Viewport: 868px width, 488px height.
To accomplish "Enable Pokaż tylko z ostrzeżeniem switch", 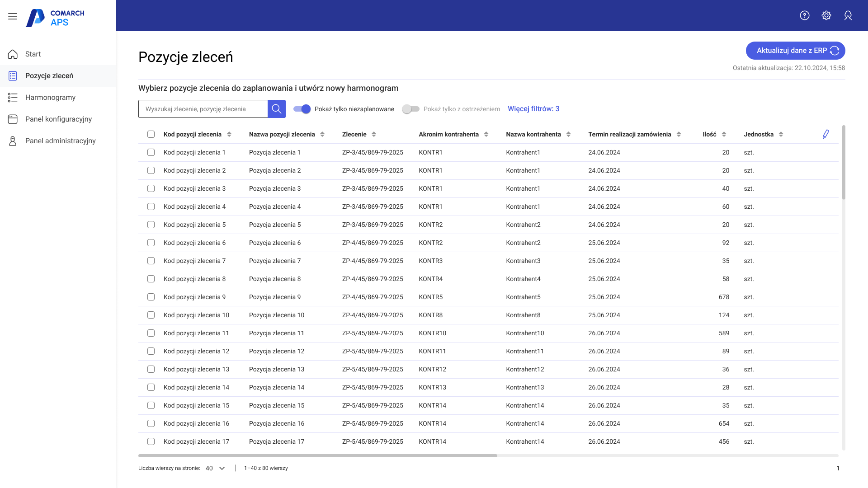I will [410, 109].
